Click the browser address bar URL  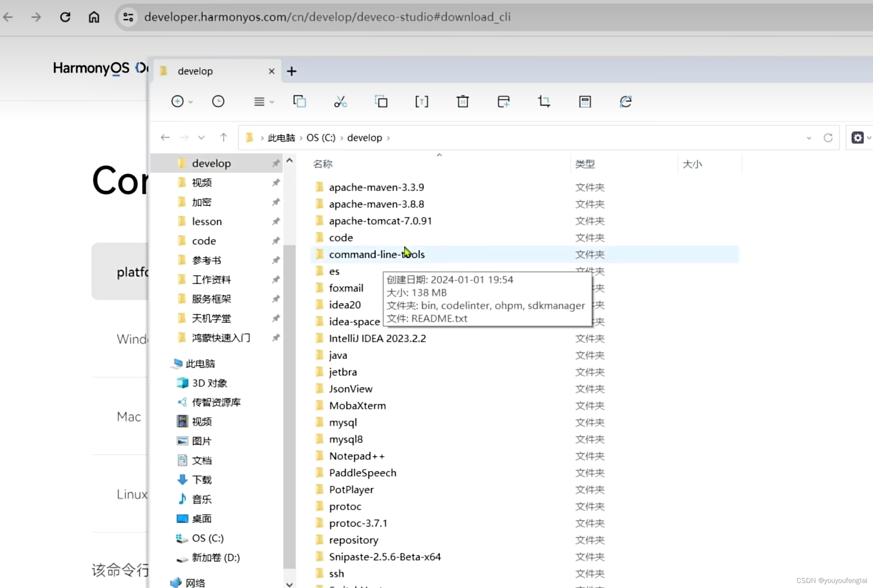(x=327, y=17)
